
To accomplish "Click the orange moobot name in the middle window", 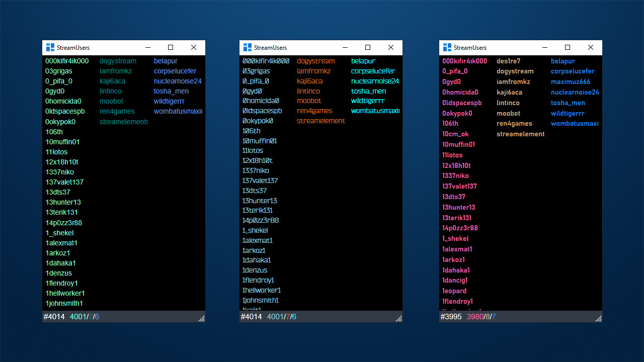I will pyautogui.click(x=309, y=101).
